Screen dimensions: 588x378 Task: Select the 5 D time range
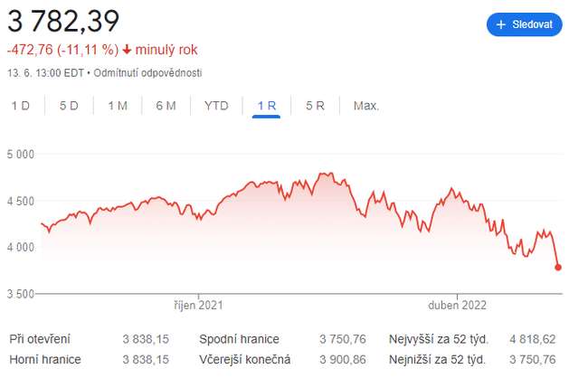point(69,106)
